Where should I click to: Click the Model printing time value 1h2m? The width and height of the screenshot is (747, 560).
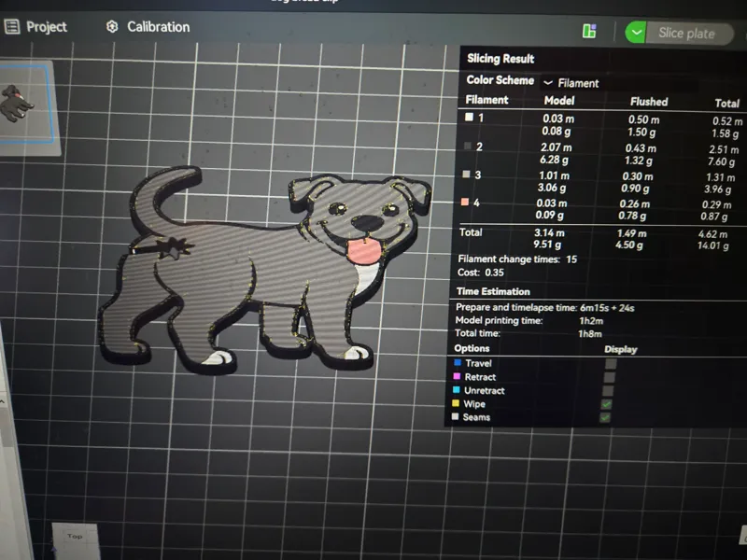coord(591,321)
